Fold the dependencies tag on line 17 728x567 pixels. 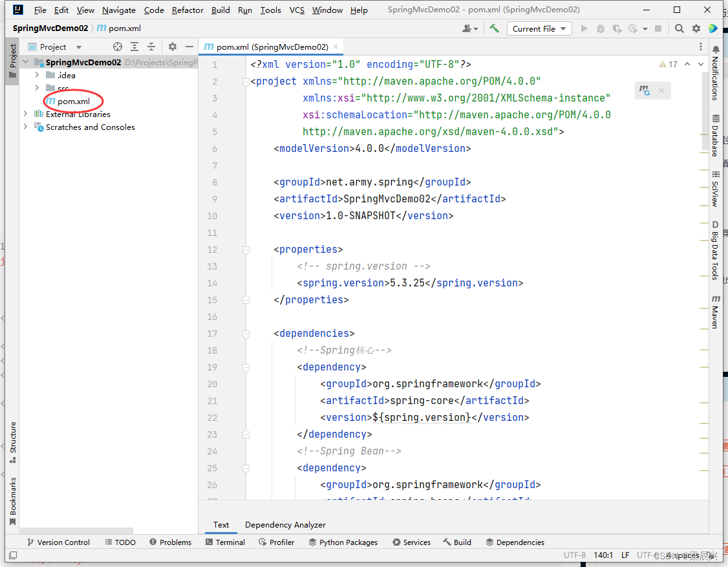click(246, 334)
